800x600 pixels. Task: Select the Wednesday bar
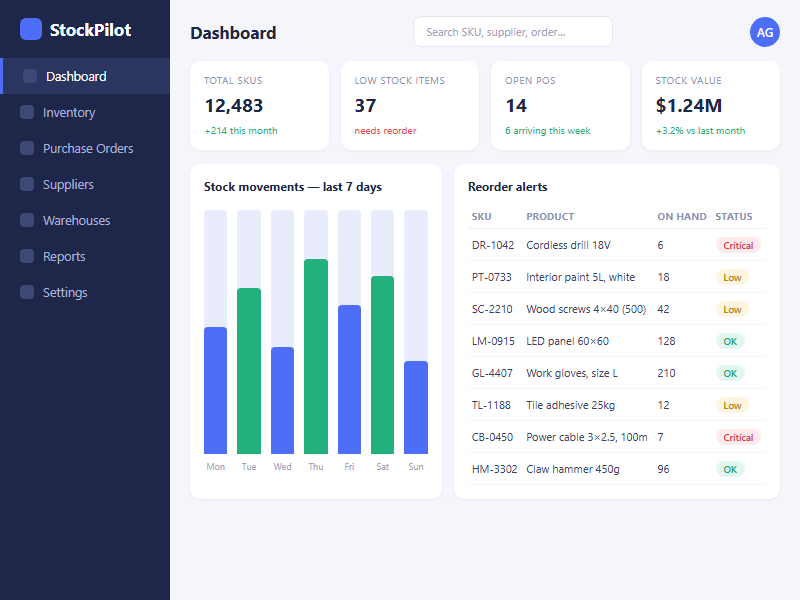(x=282, y=401)
